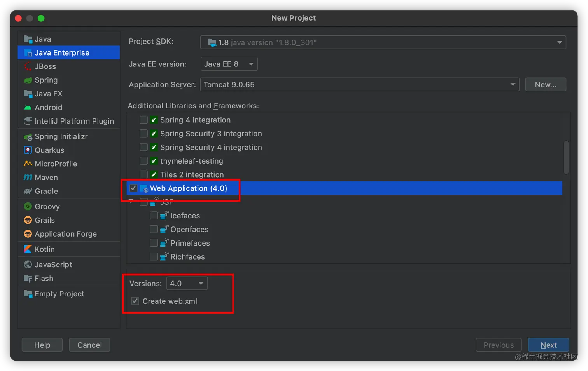The height and width of the screenshot is (371, 588).
Task: Click the MicroProfile icon
Action: (28, 164)
